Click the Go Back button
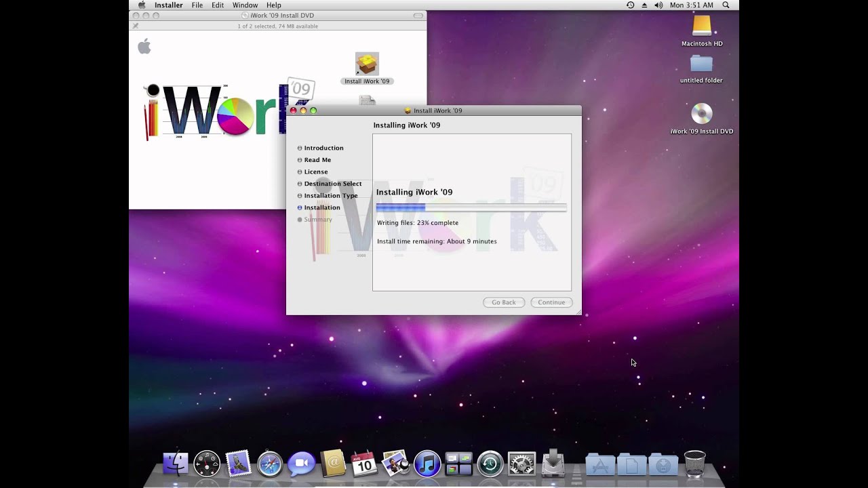Image resolution: width=868 pixels, height=488 pixels. click(x=504, y=302)
